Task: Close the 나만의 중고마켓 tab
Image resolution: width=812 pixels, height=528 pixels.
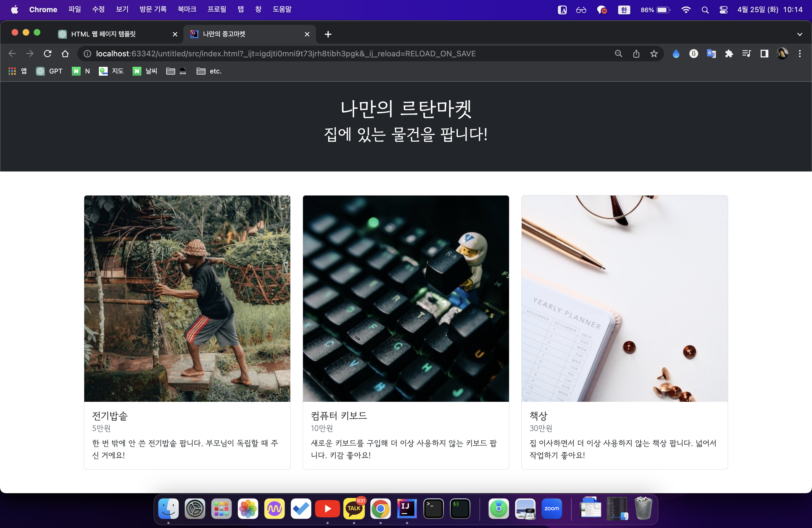Action: (x=307, y=34)
